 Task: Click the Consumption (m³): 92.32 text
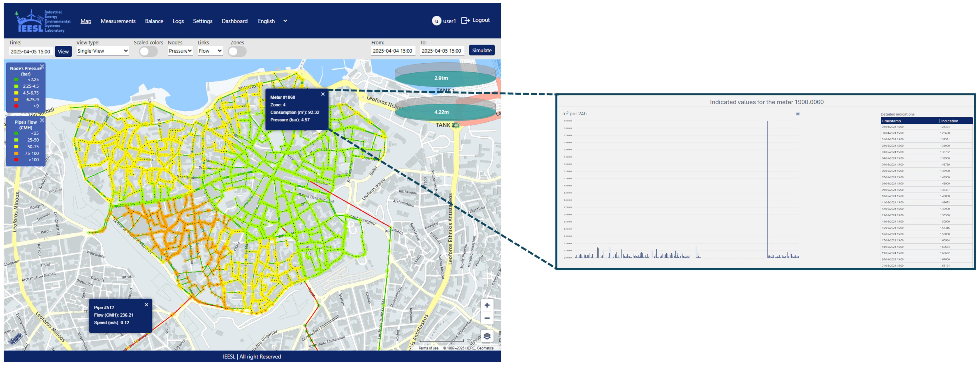point(295,112)
